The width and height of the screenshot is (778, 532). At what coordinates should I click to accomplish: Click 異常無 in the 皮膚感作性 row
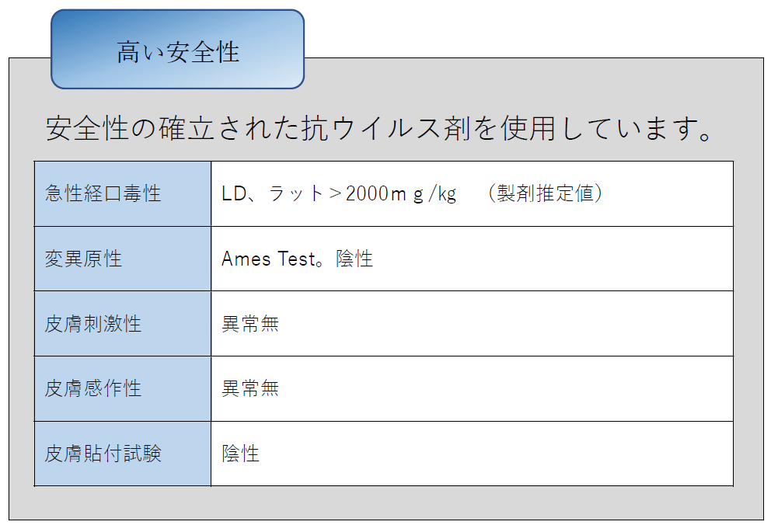250,388
